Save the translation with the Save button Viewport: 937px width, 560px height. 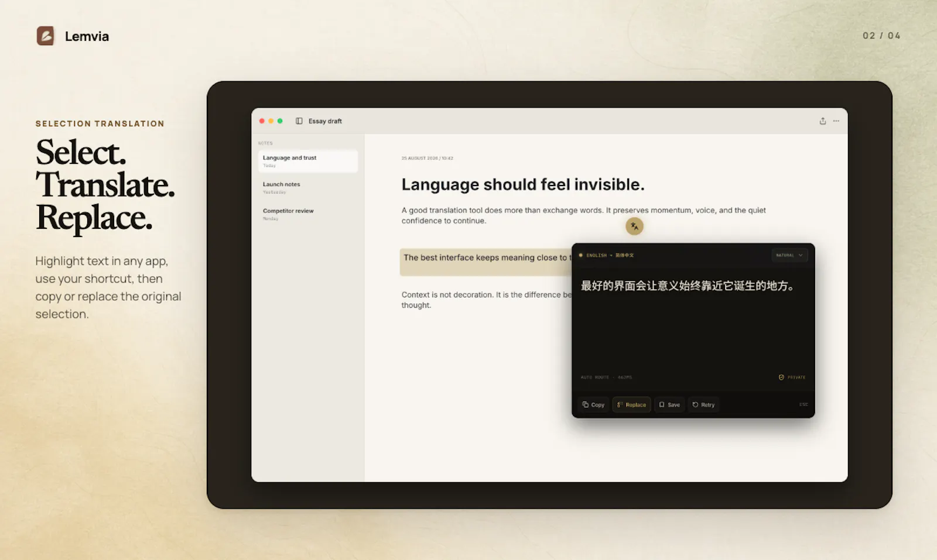[x=669, y=404]
